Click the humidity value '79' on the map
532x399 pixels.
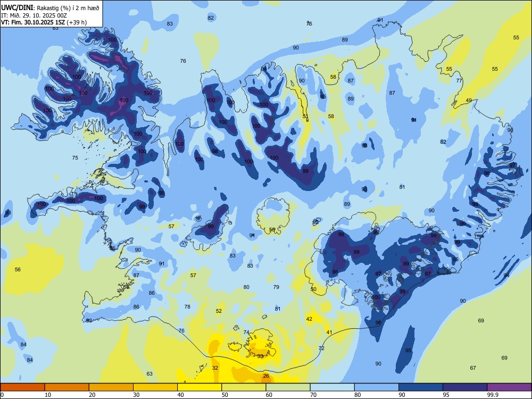tap(276, 287)
